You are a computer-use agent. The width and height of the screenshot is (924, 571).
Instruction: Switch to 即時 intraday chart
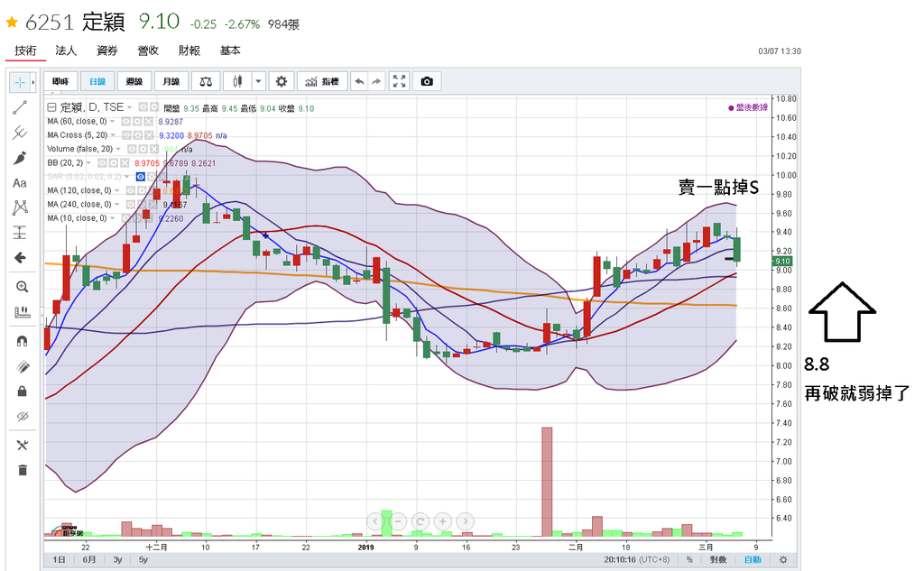pyautogui.click(x=60, y=81)
